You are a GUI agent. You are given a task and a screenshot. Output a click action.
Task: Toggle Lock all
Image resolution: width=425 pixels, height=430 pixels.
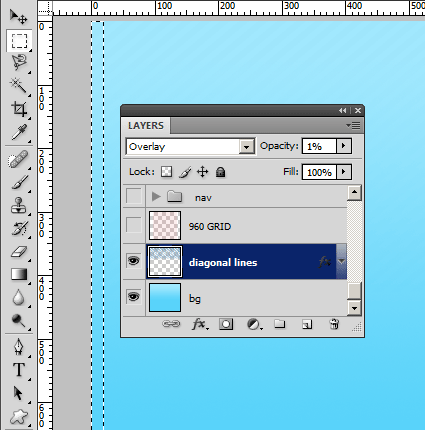click(x=220, y=172)
